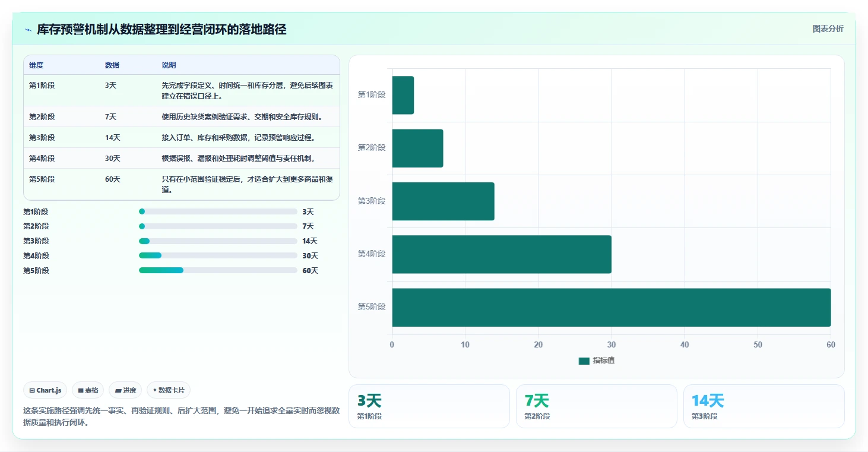Screen dimensions: 868x452
Task: Select the 进度 tag chip
Action: point(125,390)
